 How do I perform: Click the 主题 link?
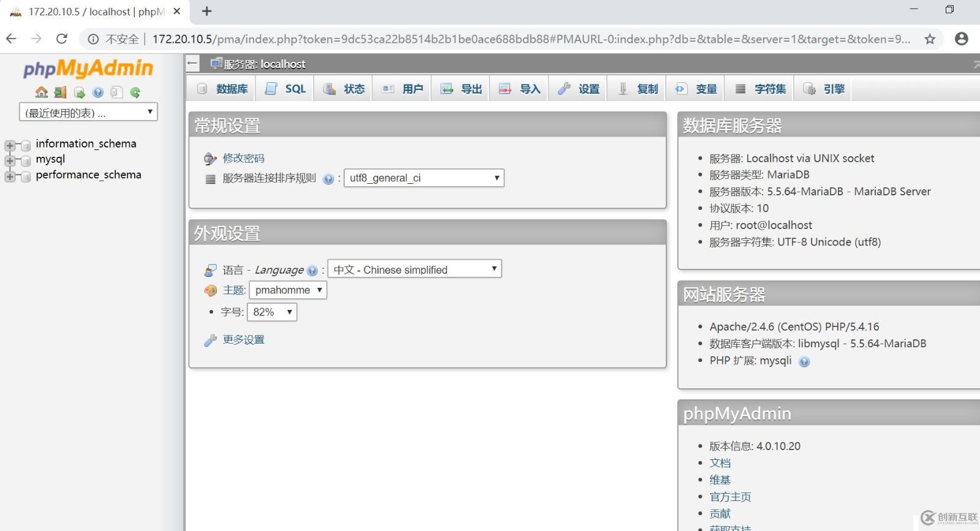click(x=234, y=290)
